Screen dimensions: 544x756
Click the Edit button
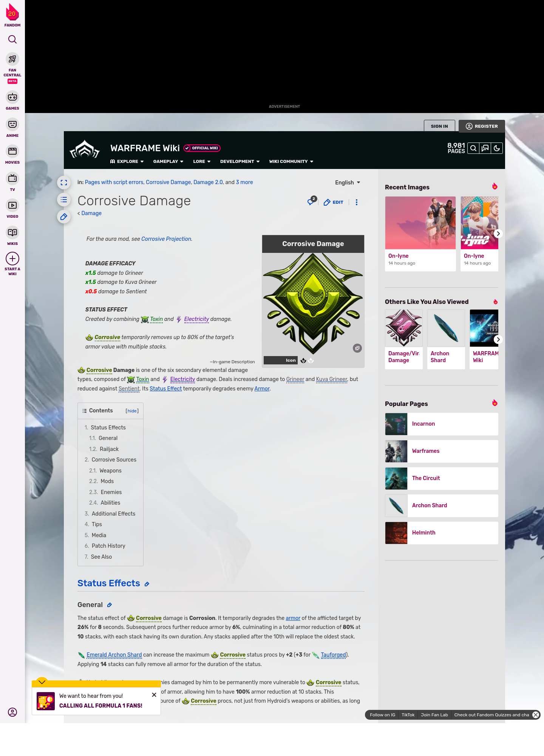pyautogui.click(x=334, y=202)
